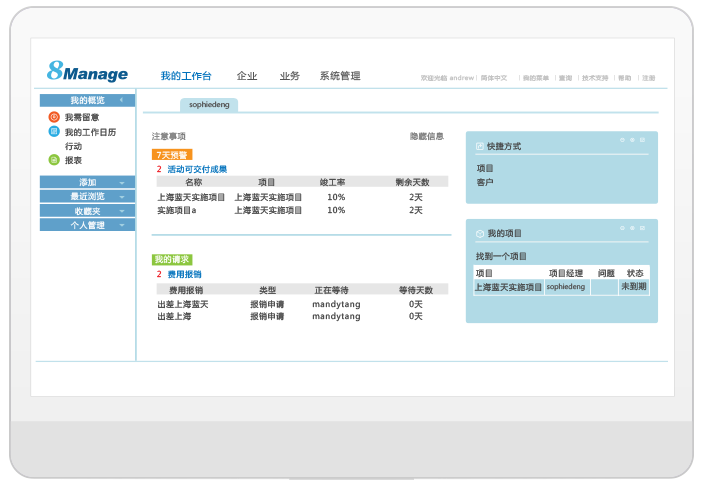Open the 企业 top menu
702x480 pixels.
247,76
